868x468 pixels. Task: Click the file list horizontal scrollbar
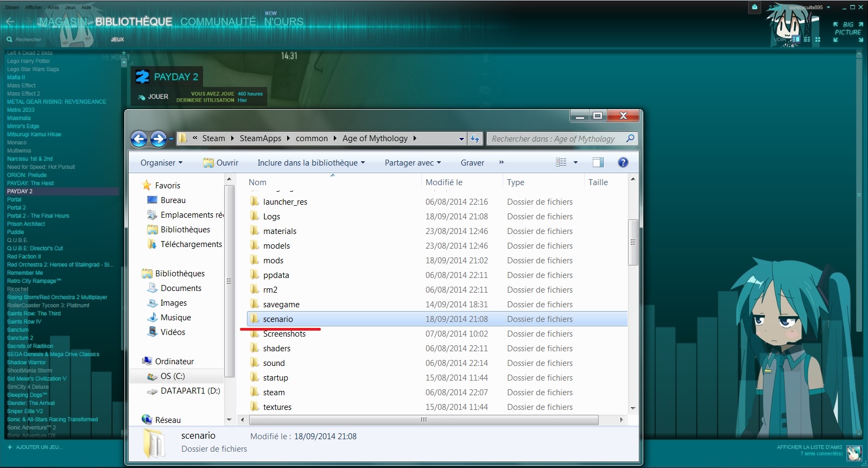[x=423, y=420]
